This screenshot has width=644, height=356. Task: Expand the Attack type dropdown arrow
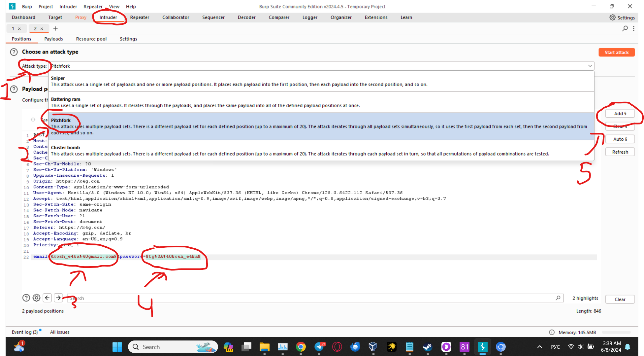[x=590, y=66]
